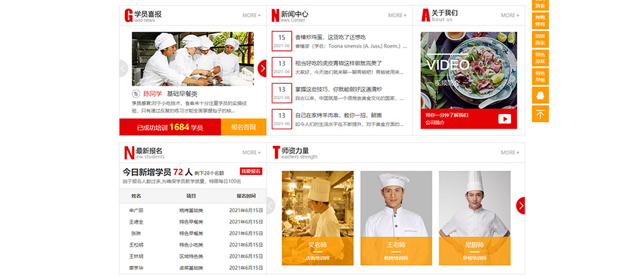Expand MORE+ in 学员喜报 section
Image resolution: width=644 pixels, height=276 pixels.
252,15
